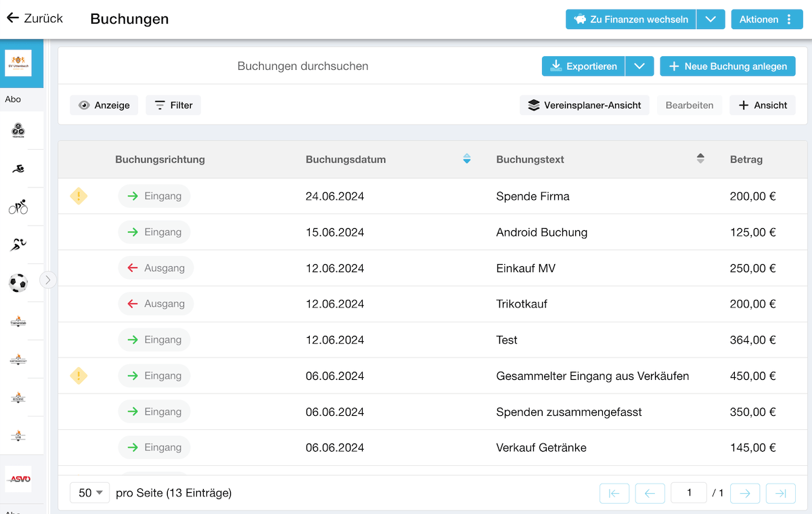Open the Aktionen menu
Image resolution: width=812 pixels, height=514 pixels.
[766, 20]
